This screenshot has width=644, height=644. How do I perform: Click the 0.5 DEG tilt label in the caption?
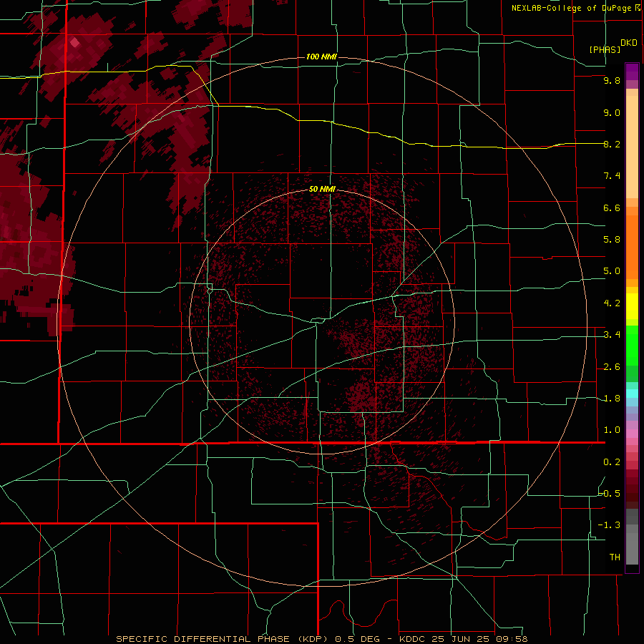click(x=358, y=639)
